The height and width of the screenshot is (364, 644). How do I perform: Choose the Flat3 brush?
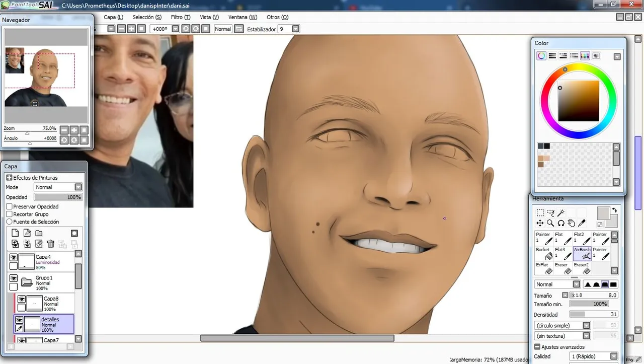(x=563, y=253)
